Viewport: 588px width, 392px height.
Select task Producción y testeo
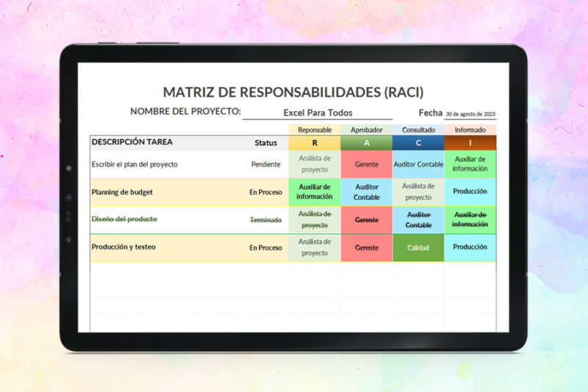click(123, 247)
